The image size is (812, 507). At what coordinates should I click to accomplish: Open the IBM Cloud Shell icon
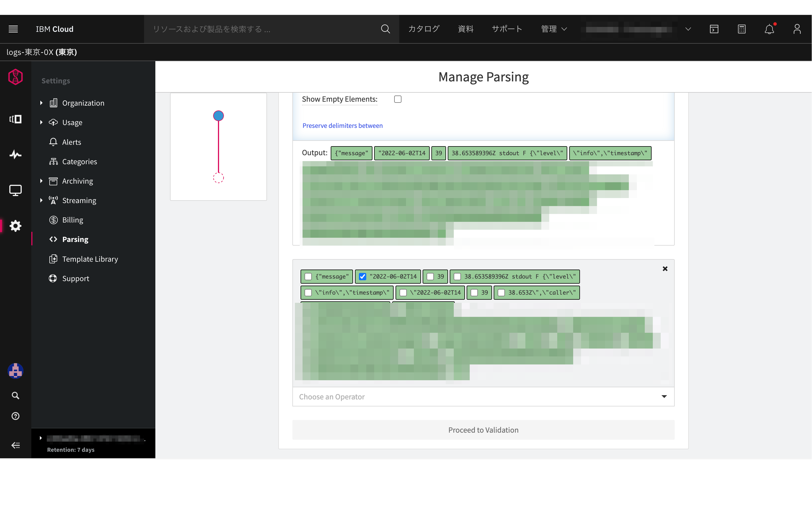(x=714, y=29)
